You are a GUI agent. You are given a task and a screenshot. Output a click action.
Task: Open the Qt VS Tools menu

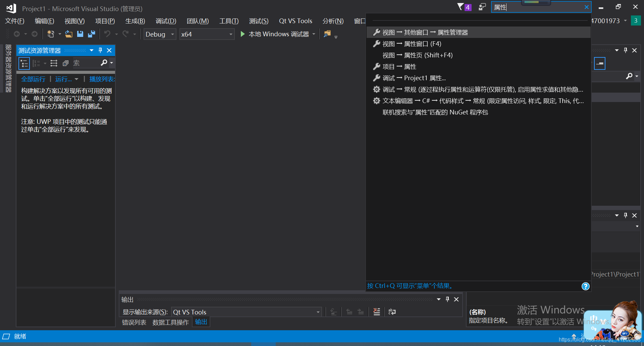(296, 21)
